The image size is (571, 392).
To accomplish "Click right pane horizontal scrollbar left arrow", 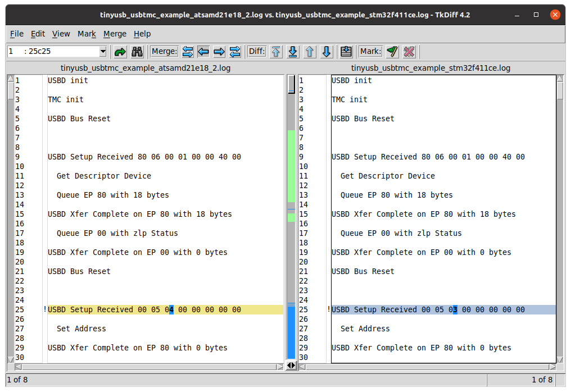I will tap(302, 367).
